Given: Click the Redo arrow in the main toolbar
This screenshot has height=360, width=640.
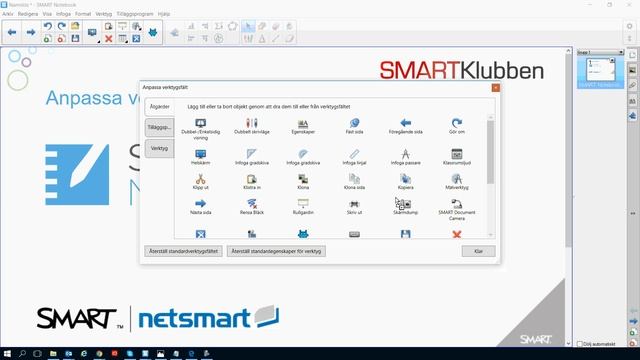Looking at the screenshot, I should pyautogui.click(x=61, y=26).
